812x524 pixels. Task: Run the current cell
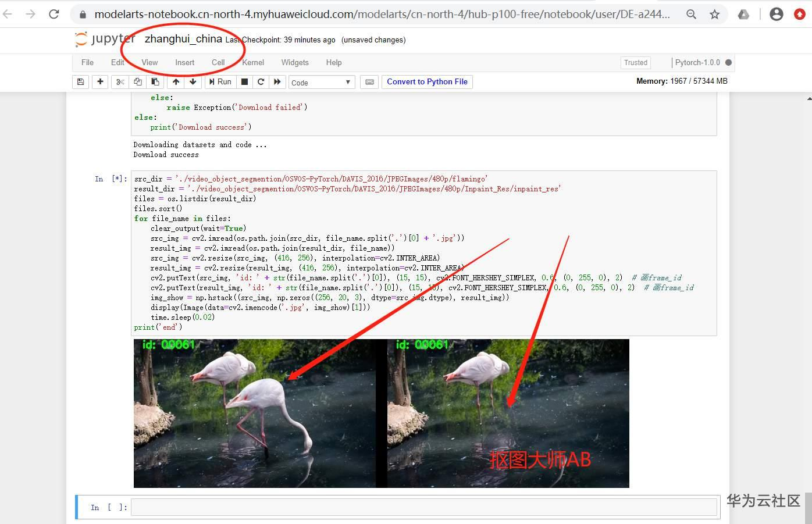click(220, 82)
